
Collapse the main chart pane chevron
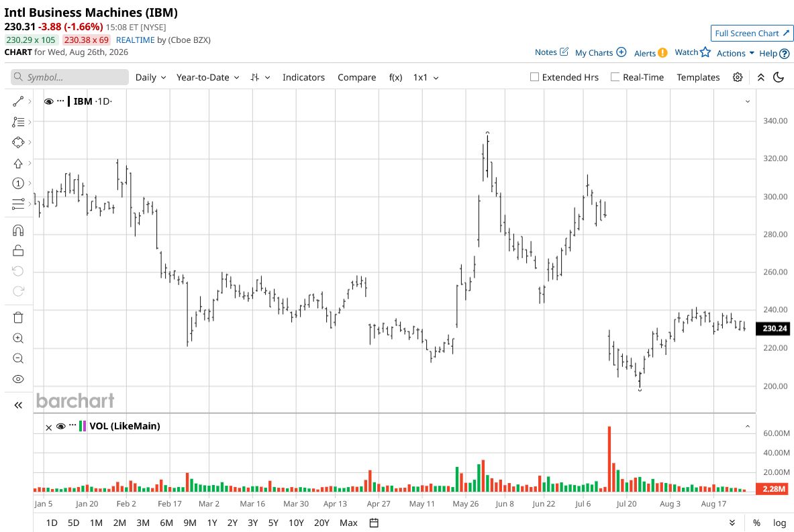(x=748, y=101)
